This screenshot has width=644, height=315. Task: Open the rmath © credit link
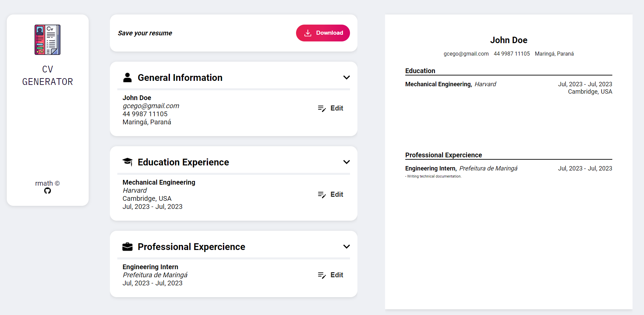click(48, 183)
